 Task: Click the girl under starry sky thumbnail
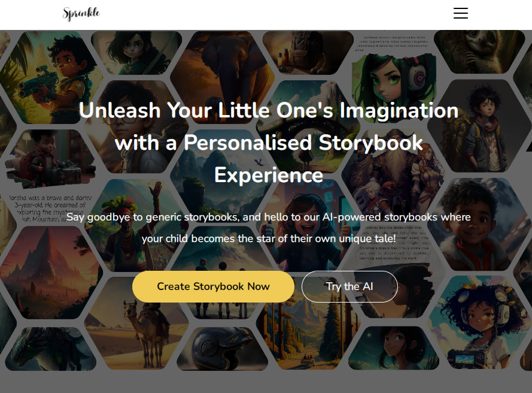(394, 348)
